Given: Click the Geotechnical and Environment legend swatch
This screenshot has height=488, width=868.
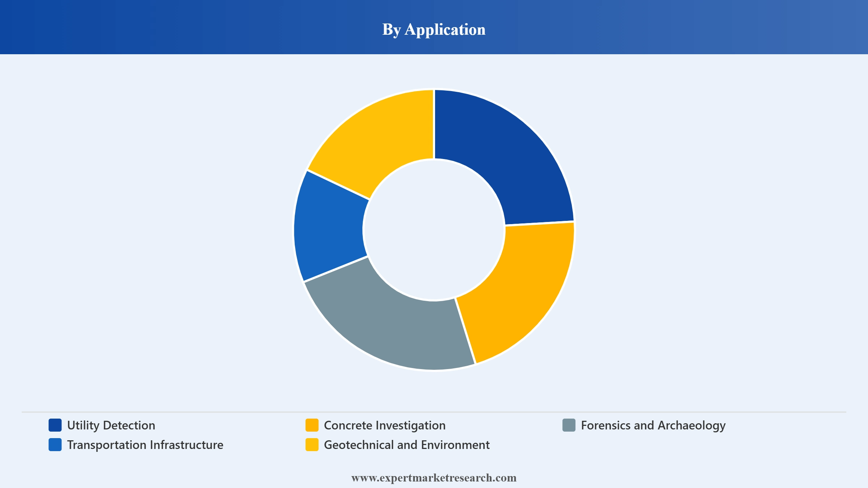Looking at the screenshot, I should point(312,445).
